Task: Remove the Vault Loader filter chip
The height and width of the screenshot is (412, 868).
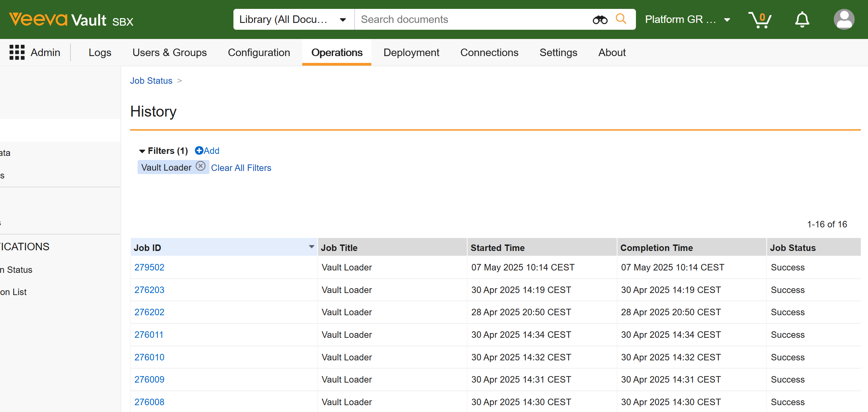Action: (x=201, y=166)
